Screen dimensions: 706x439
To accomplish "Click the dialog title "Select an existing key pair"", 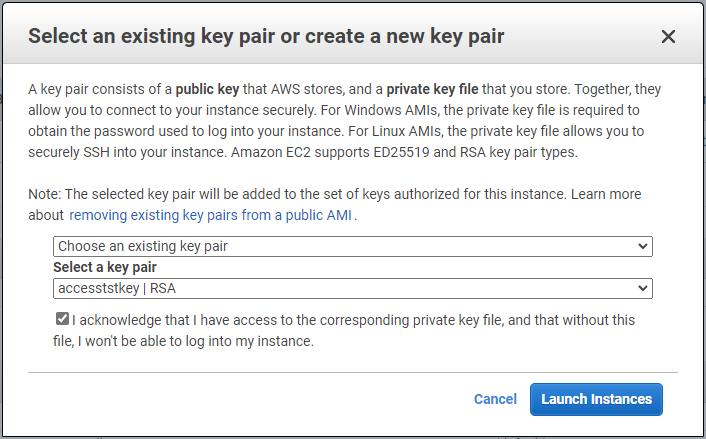I will (266, 37).
